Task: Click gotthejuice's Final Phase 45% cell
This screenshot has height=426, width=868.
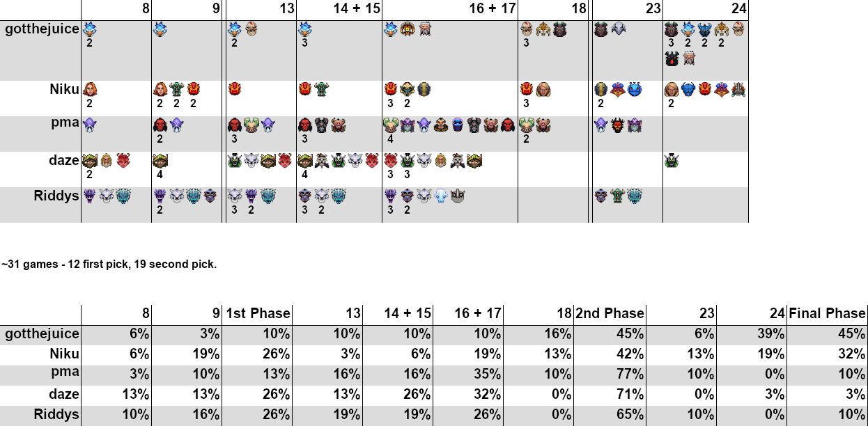Action: [x=828, y=333]
